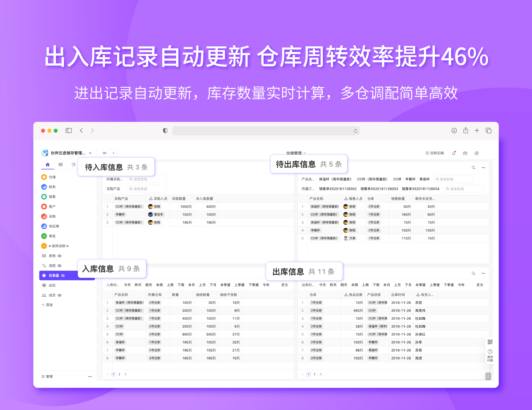Screen dimensions: 532x410
Task: Open a new browser tab with plus
Action: click(x=477, y=131)
